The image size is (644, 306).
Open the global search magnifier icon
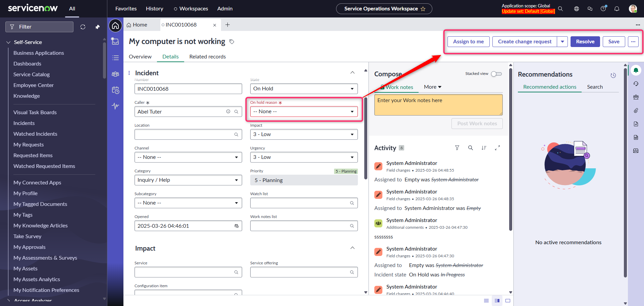tap(560, 9)
